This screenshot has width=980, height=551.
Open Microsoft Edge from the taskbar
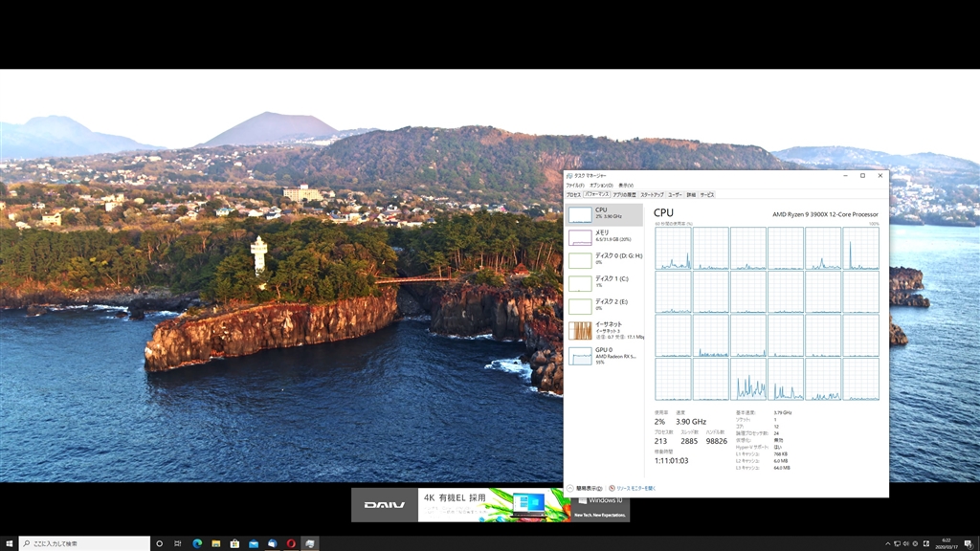[x=197, y=543]
